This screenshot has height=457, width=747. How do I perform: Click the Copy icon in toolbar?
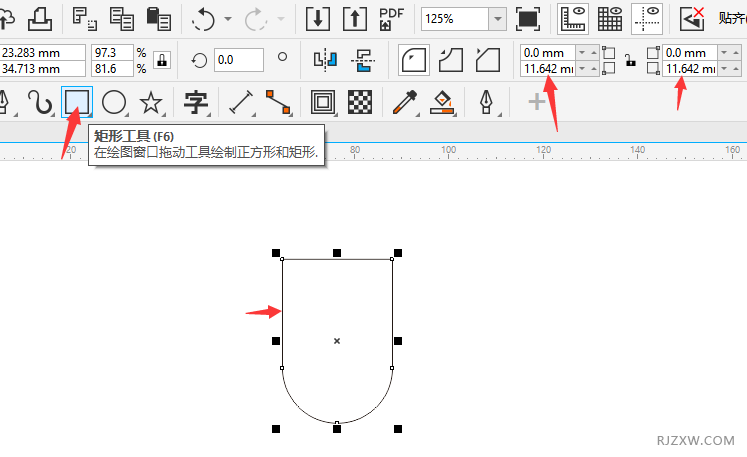(121, 19)
